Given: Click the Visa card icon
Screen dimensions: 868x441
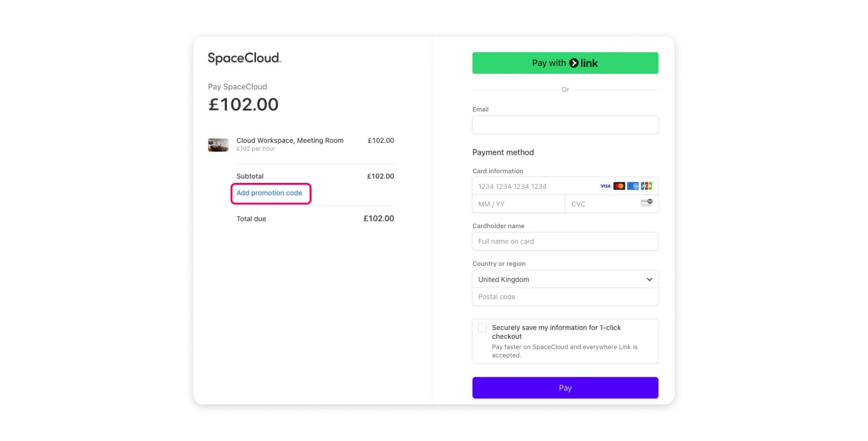Looking at the screenshot, I should [605, 186].
